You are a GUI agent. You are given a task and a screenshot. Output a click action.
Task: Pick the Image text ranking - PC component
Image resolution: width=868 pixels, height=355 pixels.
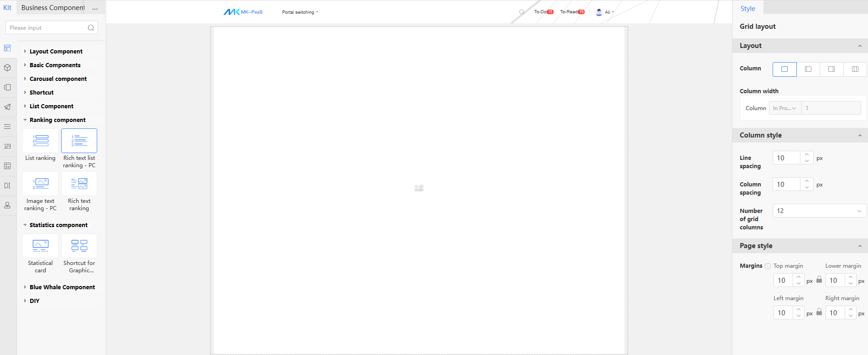click(x=41, y=184)
